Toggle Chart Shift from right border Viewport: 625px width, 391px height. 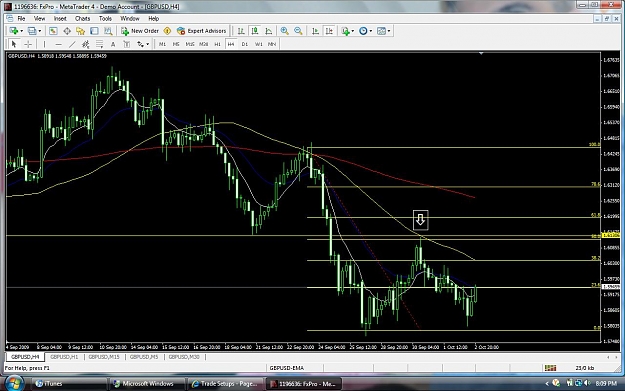point(329,31)
